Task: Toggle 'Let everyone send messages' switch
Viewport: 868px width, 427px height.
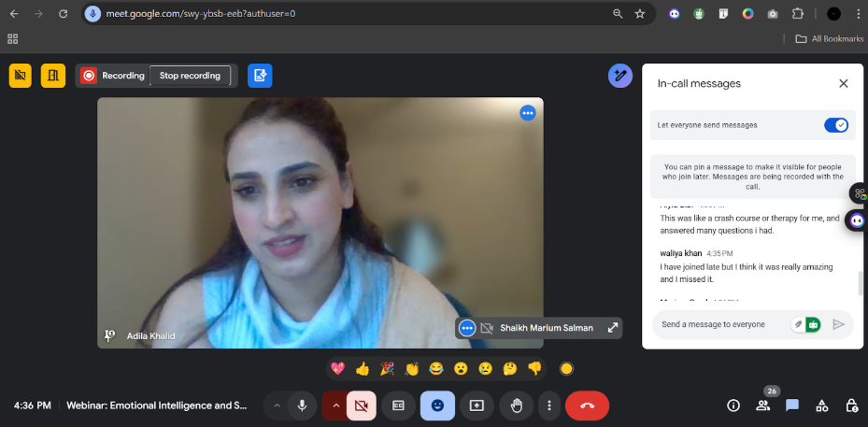Action: pyautogui.click(x=835, y=124)
